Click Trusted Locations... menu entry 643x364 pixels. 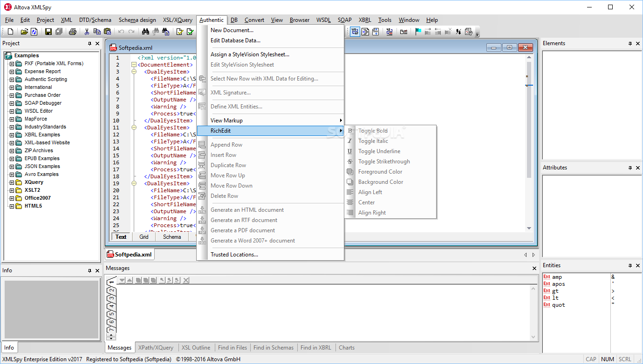[270, 255]
